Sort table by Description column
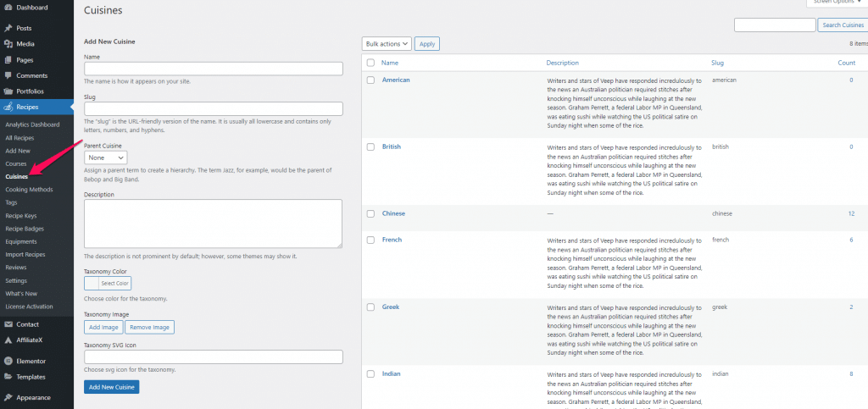868x409 pixels. [563, 63]
